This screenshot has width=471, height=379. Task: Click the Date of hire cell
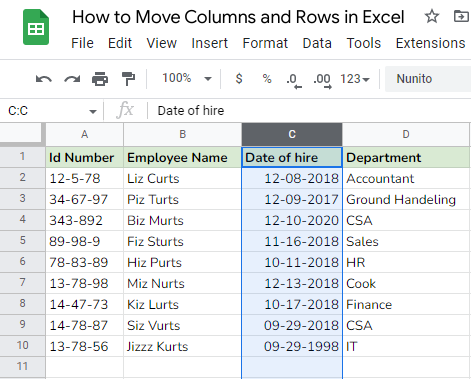(292, 157)
